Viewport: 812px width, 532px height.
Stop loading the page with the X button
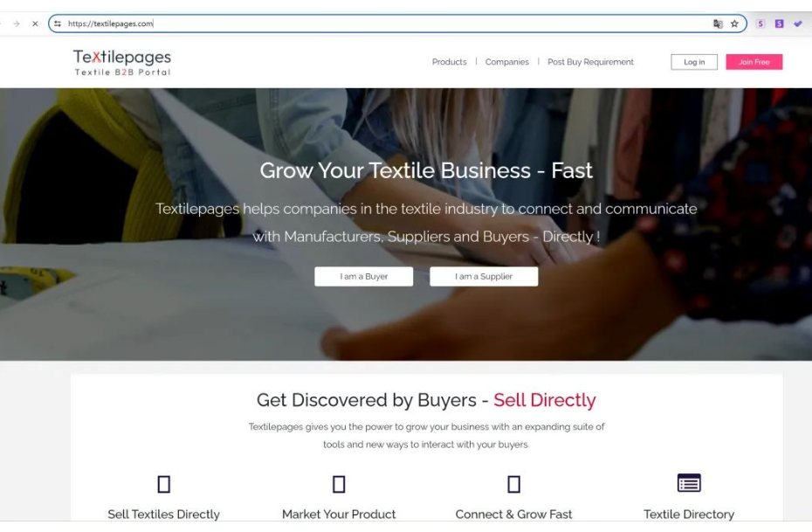(x=35, y=24)
